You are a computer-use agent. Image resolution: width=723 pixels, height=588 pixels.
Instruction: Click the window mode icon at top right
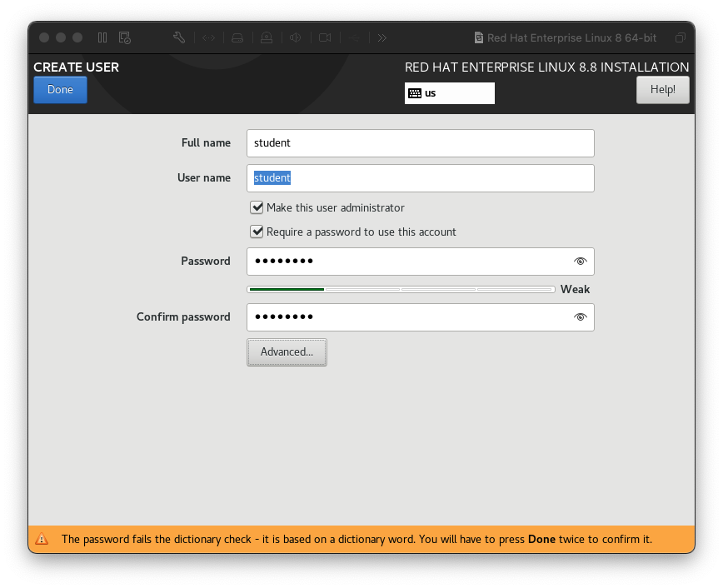(x=681, y=37)
